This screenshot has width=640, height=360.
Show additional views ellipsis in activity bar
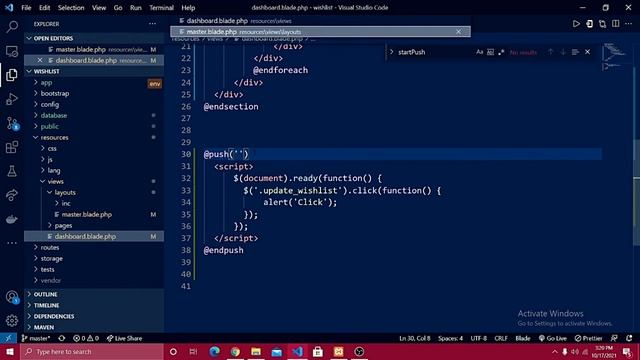point(12,243)
